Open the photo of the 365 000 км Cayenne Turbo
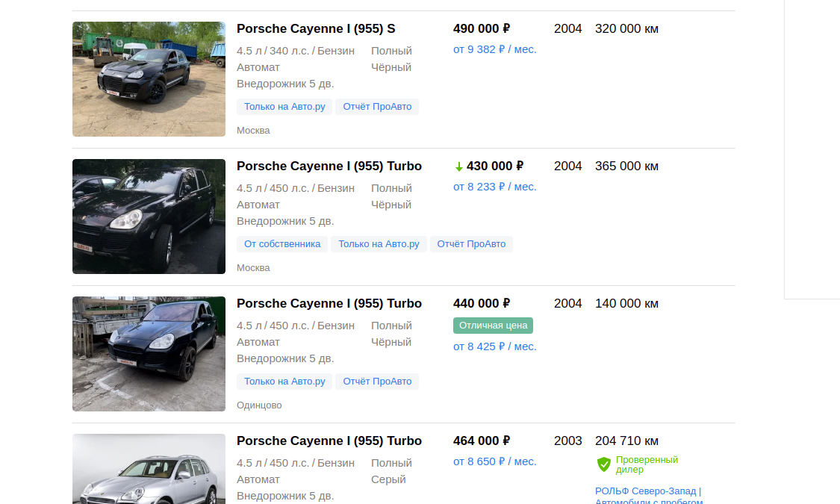Viewport: 840px width, 504px height. [149, 217]
